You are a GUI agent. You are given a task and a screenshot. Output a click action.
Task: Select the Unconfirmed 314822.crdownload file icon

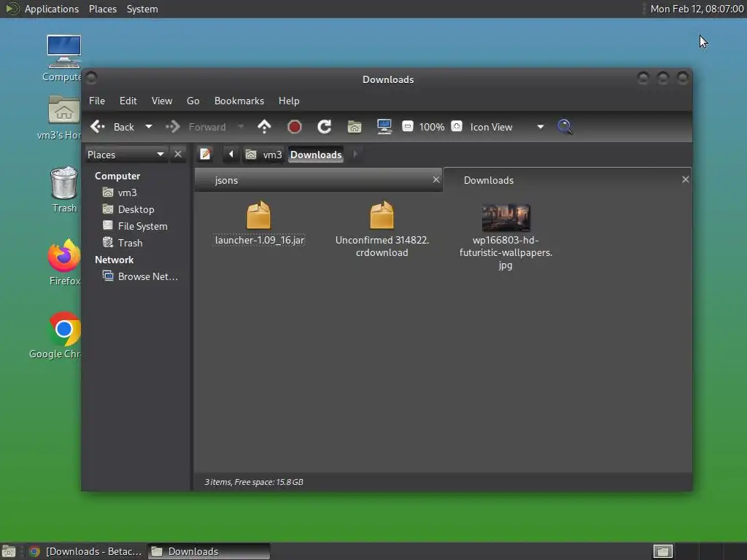click(382, 215)
